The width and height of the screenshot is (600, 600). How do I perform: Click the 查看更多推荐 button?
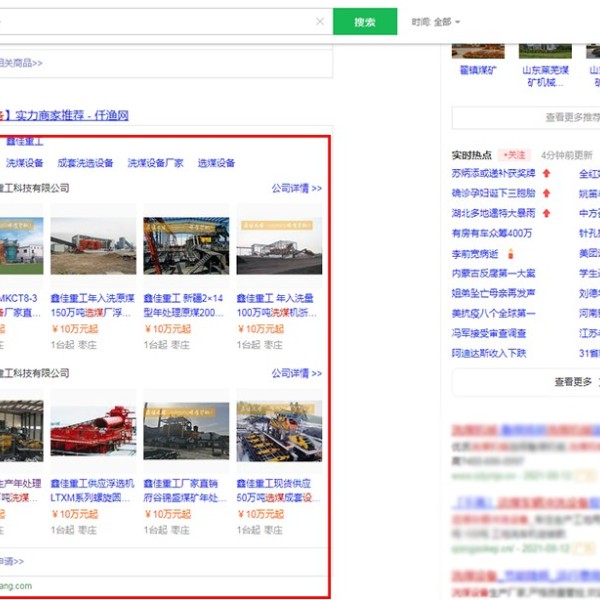point(526,117)
